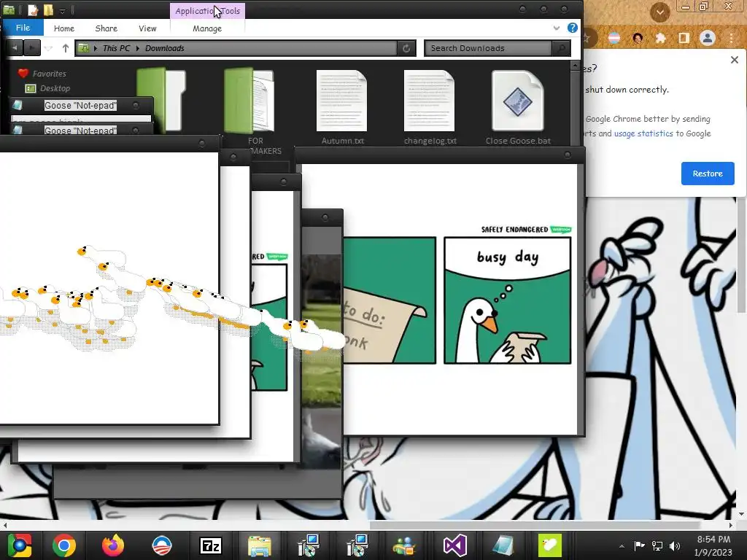Open Google Chrome from the taskbar

(x=64, y=545)
